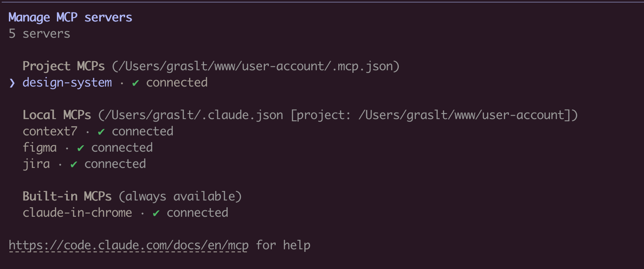The image size is (644, 269).
Task: Expand the Project MCPs section
Action: click(63, 66)
